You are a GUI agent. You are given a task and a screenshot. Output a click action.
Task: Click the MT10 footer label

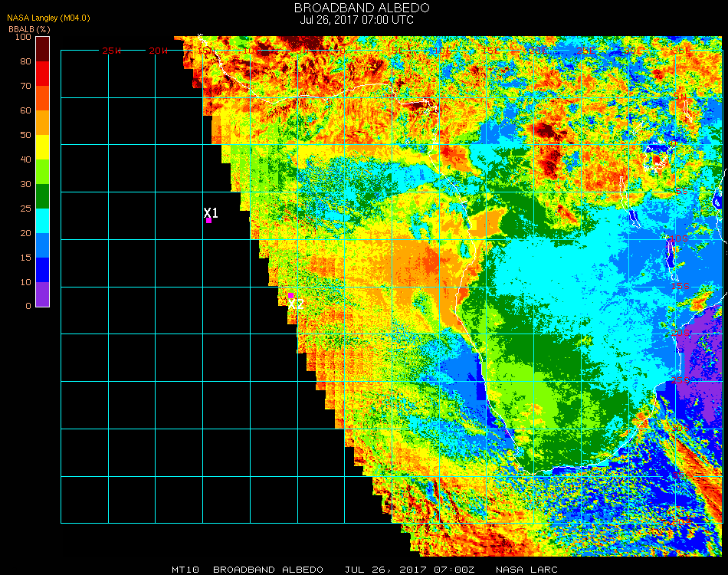tap(186, 570)
